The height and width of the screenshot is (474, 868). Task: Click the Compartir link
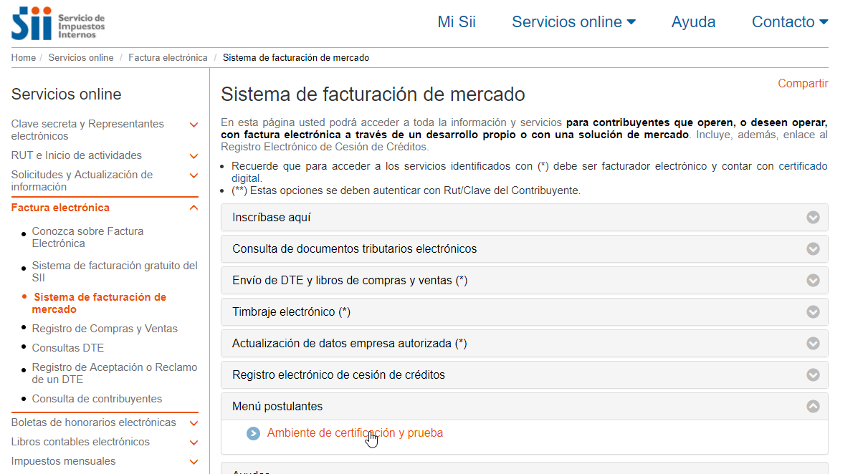803,84
